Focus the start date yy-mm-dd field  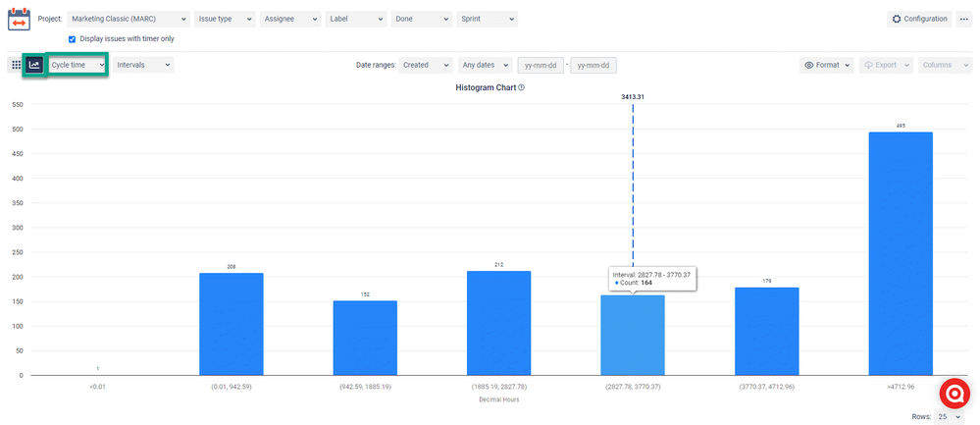click(x=541, y=65)
